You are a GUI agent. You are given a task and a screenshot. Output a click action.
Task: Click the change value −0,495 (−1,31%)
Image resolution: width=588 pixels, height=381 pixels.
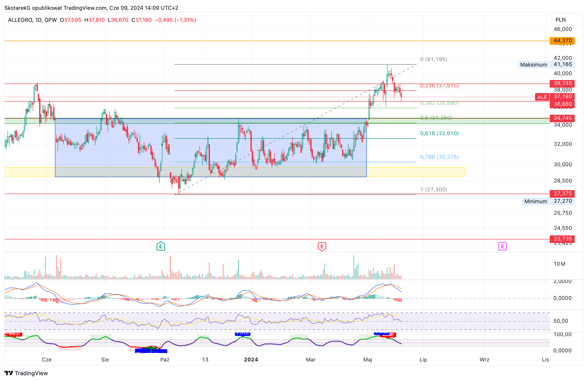pyautogui.click(x=175, y=20)
